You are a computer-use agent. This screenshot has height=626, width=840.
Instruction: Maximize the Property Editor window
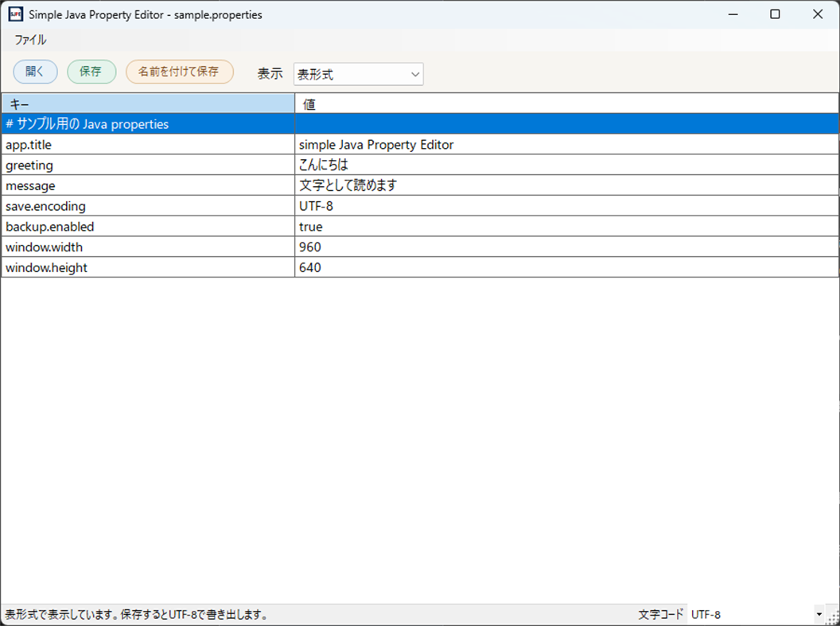[776, 14]
